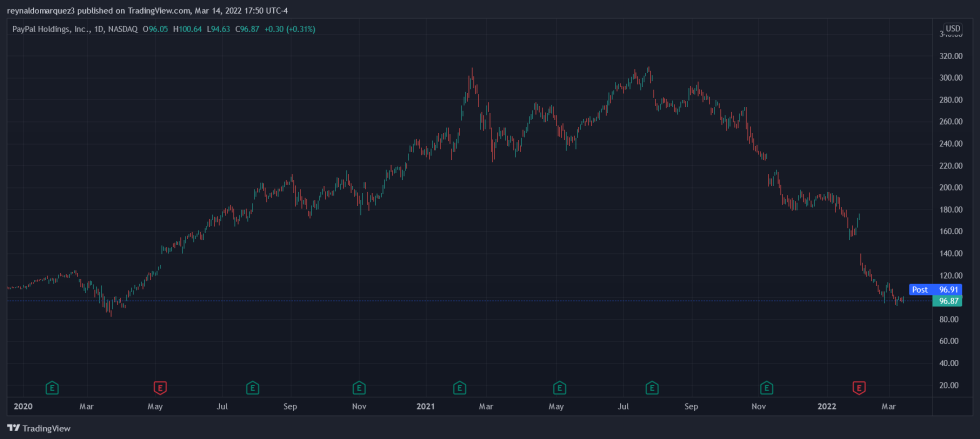Open the earnings marker just after 2021 label

459,386
